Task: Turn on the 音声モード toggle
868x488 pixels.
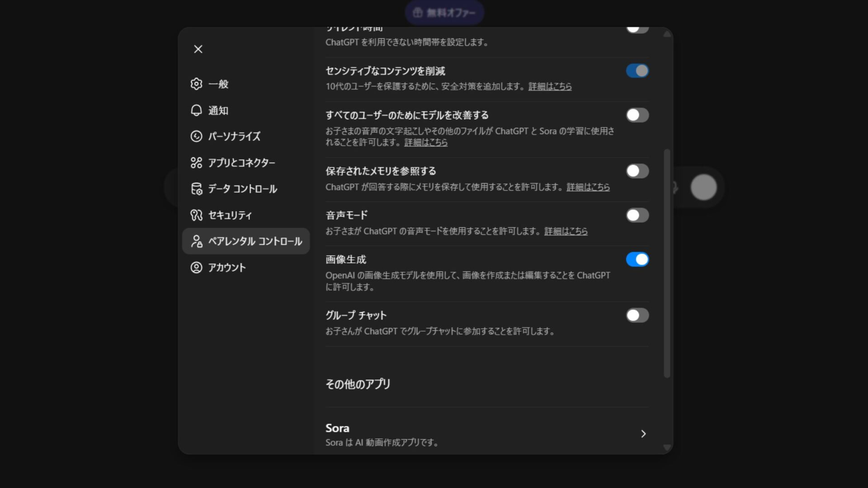Action: point(637,215)
